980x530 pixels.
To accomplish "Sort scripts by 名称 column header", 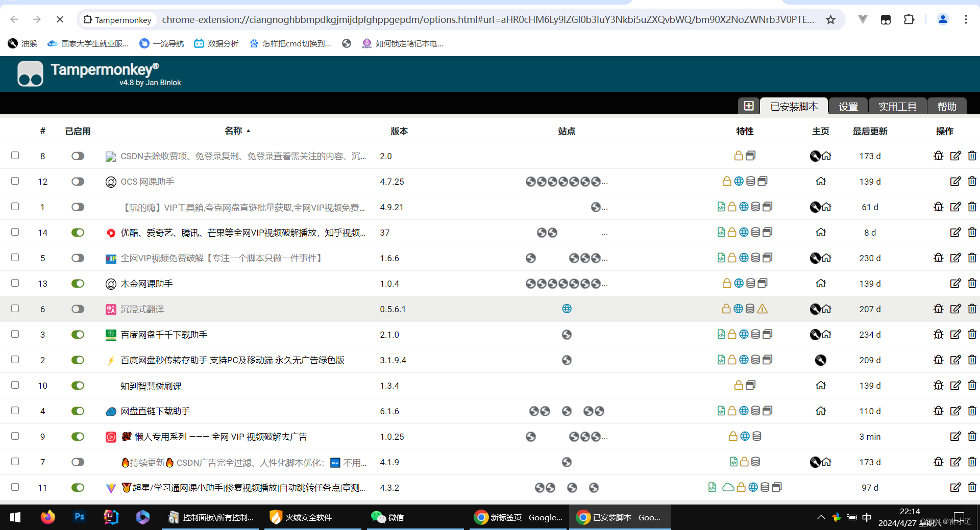I will tap(234, 131).
